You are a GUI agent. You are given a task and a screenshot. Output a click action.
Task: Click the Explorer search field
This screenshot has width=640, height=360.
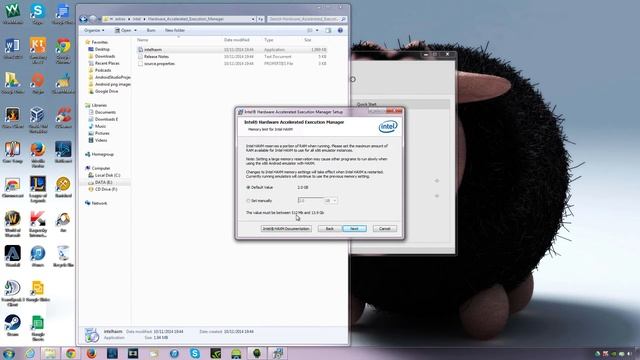[307, 19]
